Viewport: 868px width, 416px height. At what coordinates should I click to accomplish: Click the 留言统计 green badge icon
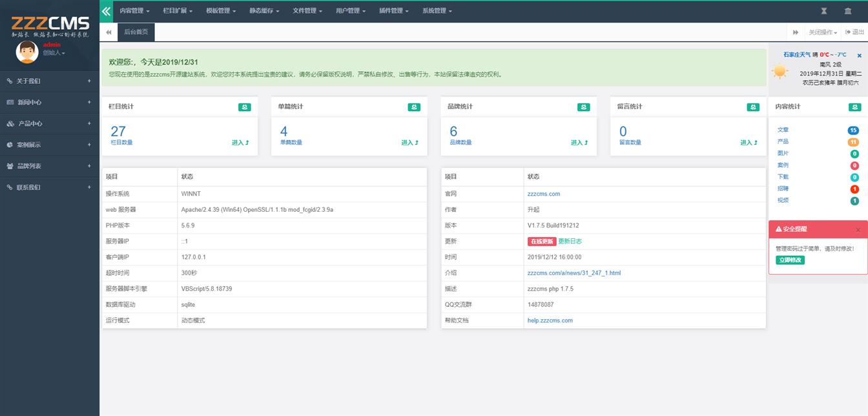(x=753, y=107)
